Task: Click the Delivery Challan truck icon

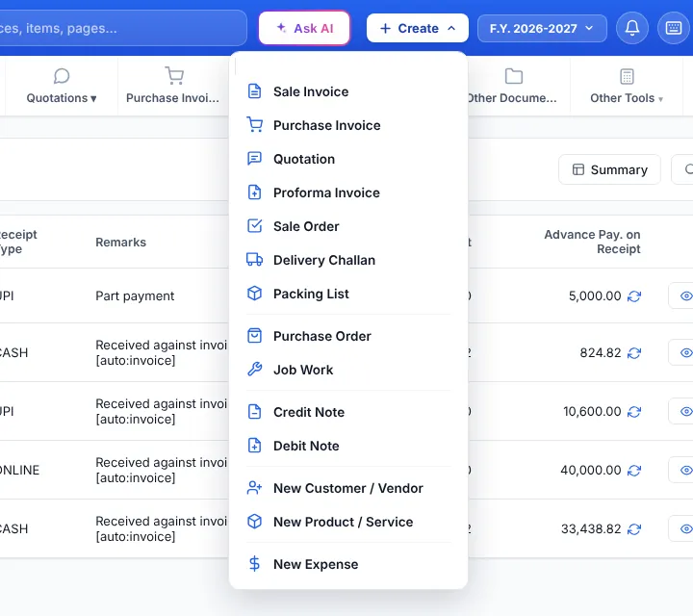Action: (x=254, y=259)
